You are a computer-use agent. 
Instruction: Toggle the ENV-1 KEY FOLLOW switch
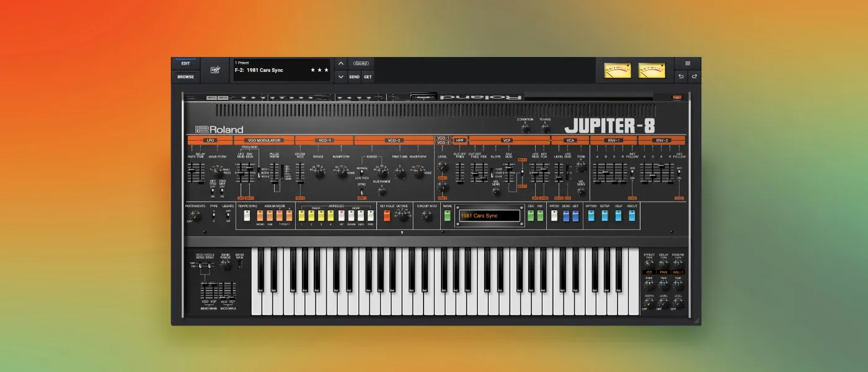[x=632, y=174]
